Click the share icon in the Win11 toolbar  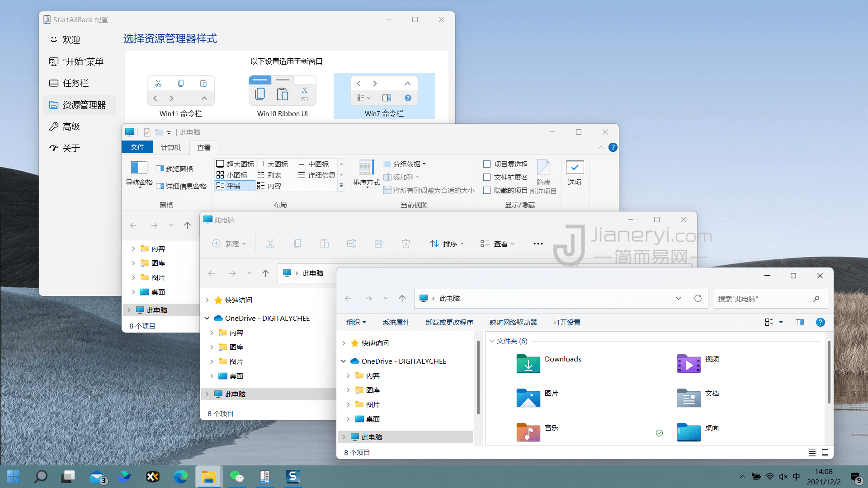point(378,243)
